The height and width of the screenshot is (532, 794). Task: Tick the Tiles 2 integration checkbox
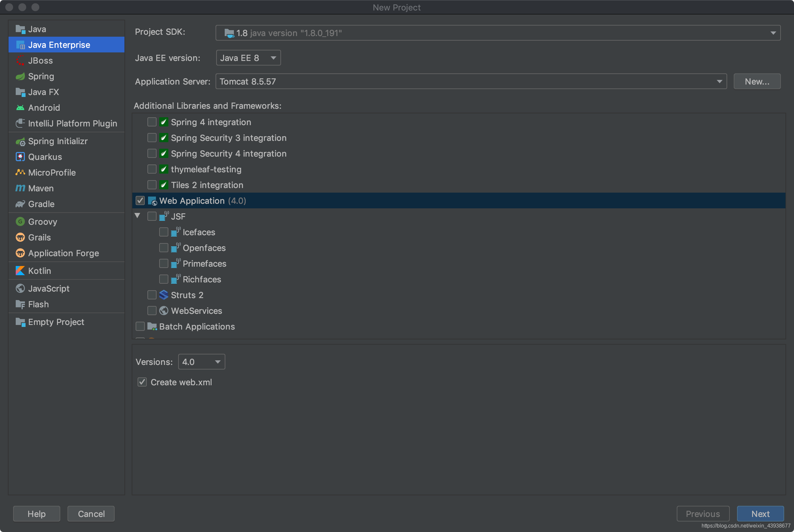(x=152, y=185)
